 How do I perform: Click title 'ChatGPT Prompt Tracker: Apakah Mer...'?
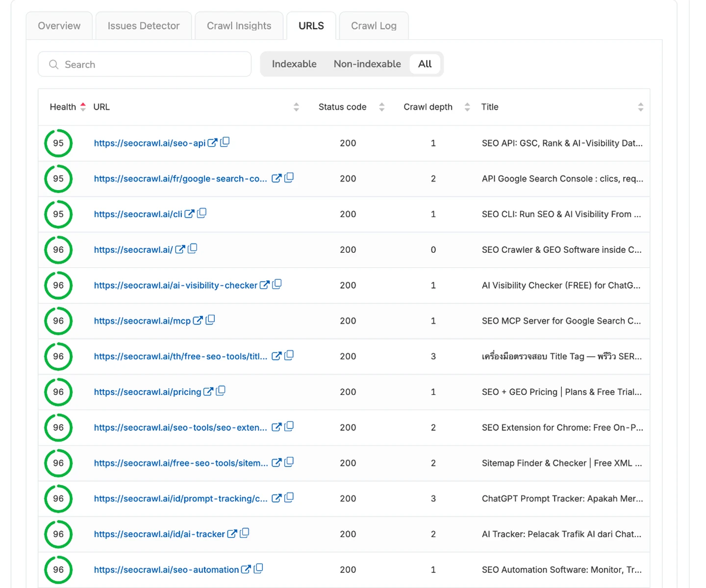click(562, 498)
